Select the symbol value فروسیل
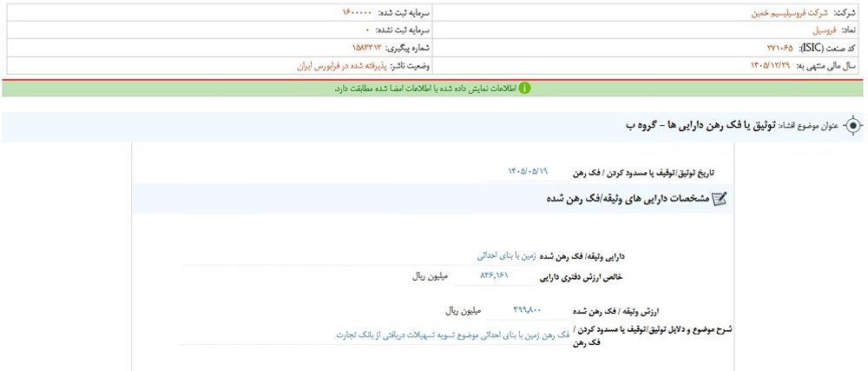The height and width of the screenshot is (371, 868). pyautogui.click(x=823, y=30)
